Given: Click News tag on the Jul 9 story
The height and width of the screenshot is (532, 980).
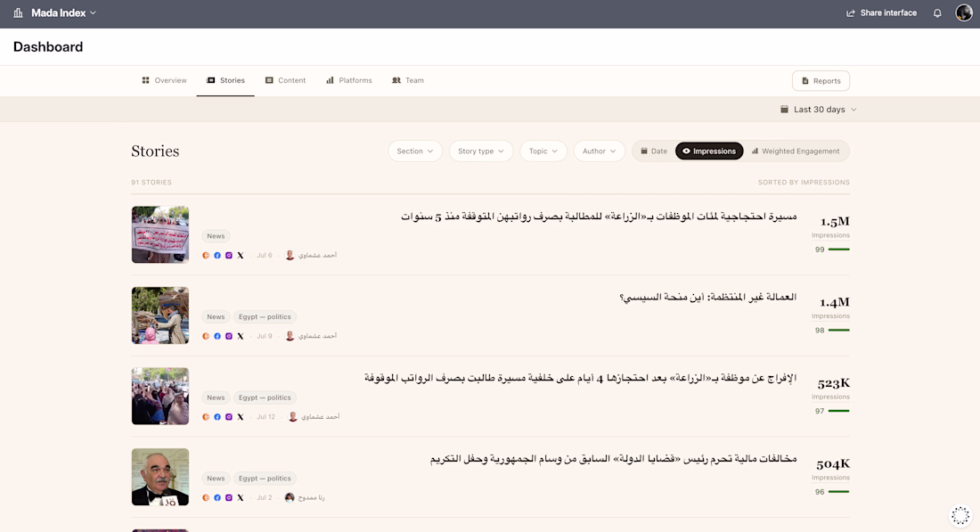Looking at the screenshot, I should (216, 317).
